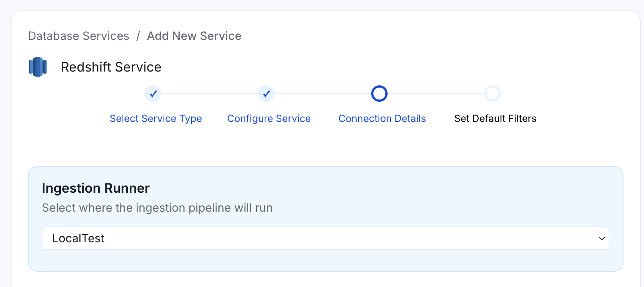Image resolution: width=644 pixels, height=287 pixels.
Task: Click the Select Service Type checkmark circle
Action: tap(153, 94)
